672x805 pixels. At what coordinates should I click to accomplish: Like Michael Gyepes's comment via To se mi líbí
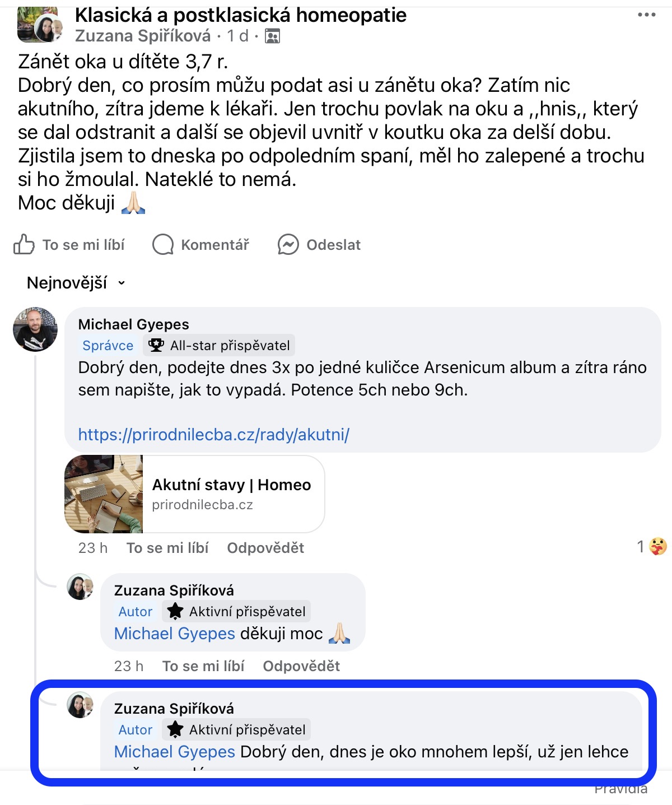click(167, 548)
